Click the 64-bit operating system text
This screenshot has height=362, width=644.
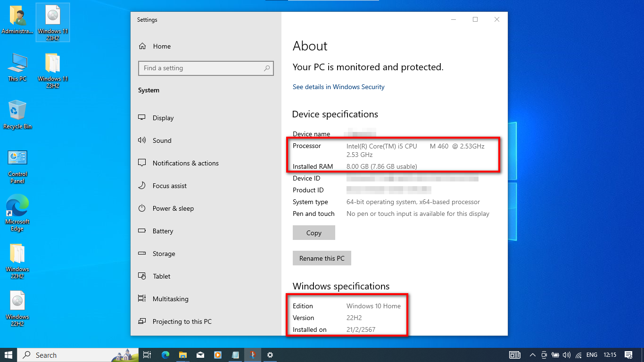(x=413, y=202)
